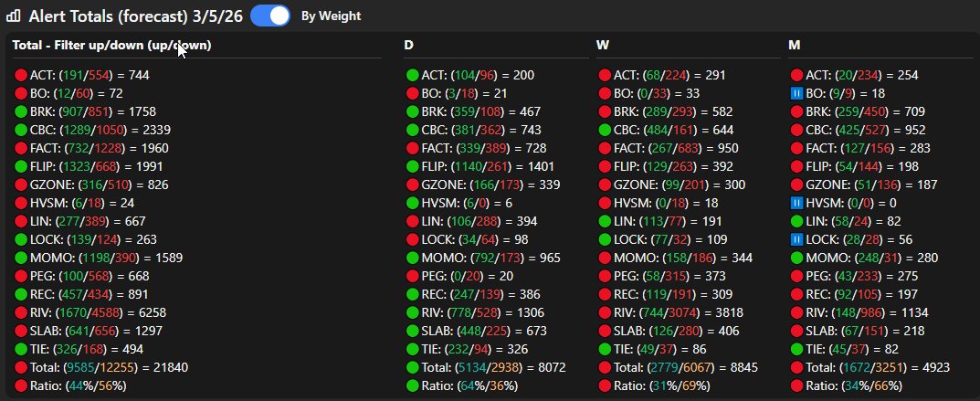Click green dot beside CBC: (484/161) = 644
This screenshot has height=401, width=980.
pyautogui.click(x=605, y=130)
